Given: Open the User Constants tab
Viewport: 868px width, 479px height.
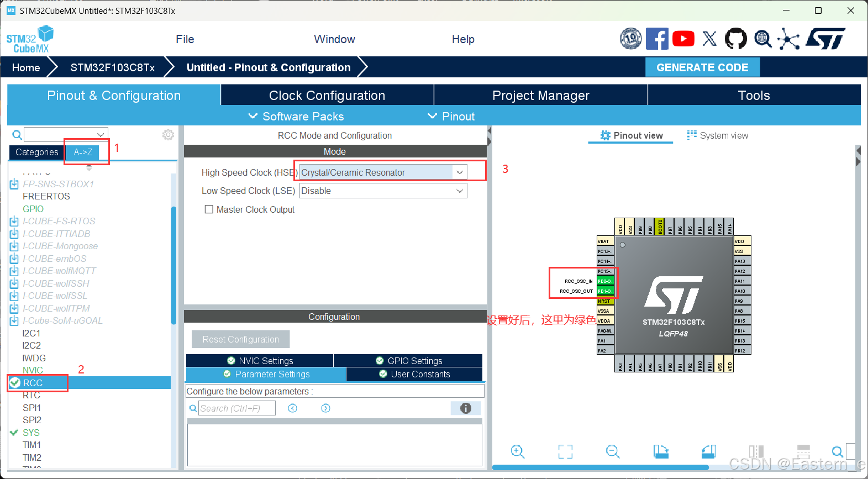Looking at the screenshot, I should tap(414, 374).
